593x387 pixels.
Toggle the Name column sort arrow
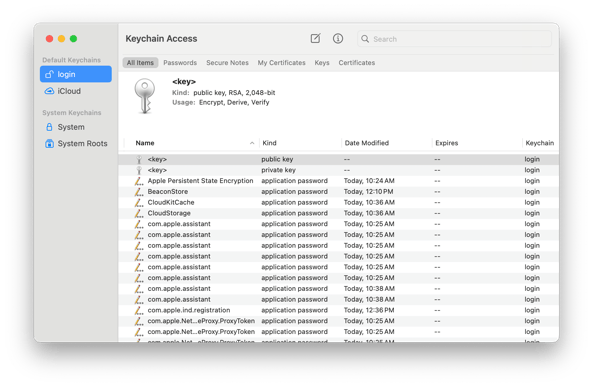pos(252,143)
